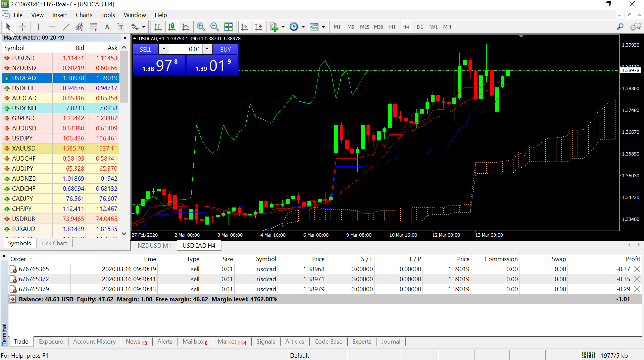This screenshot has width=644, height=360.
Task: Sort orders by Symbol column header
Action: pos(256,259)
